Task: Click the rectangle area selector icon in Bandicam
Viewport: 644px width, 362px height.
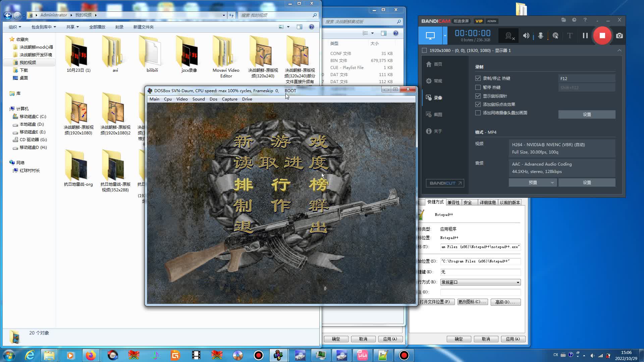Action: tap(424, 50)
